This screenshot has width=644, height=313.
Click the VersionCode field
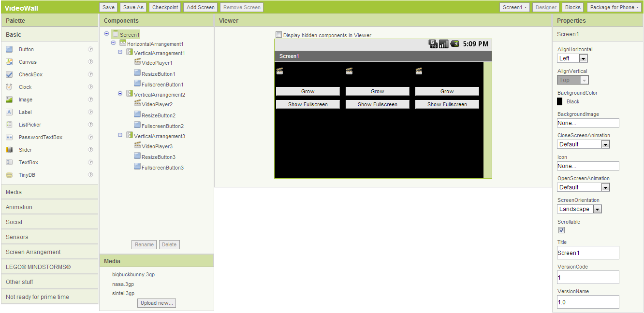click(x=588, y=277)
